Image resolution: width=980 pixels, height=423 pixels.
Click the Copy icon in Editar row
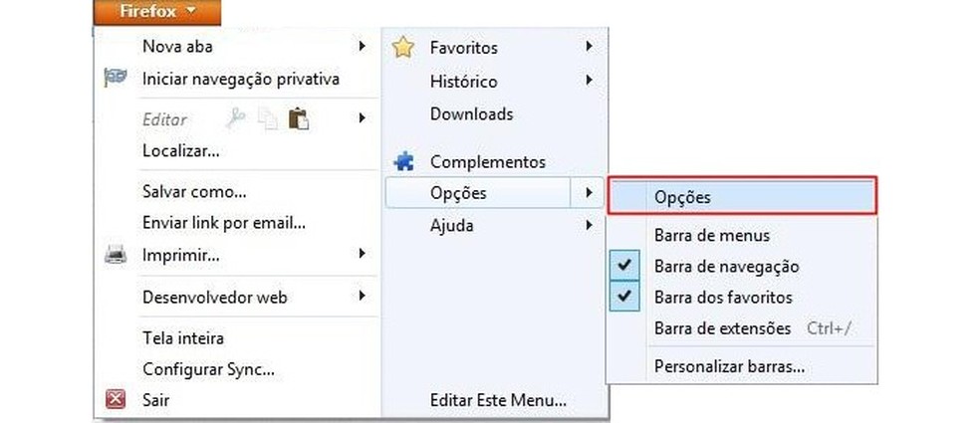click(x=267, y=119)
